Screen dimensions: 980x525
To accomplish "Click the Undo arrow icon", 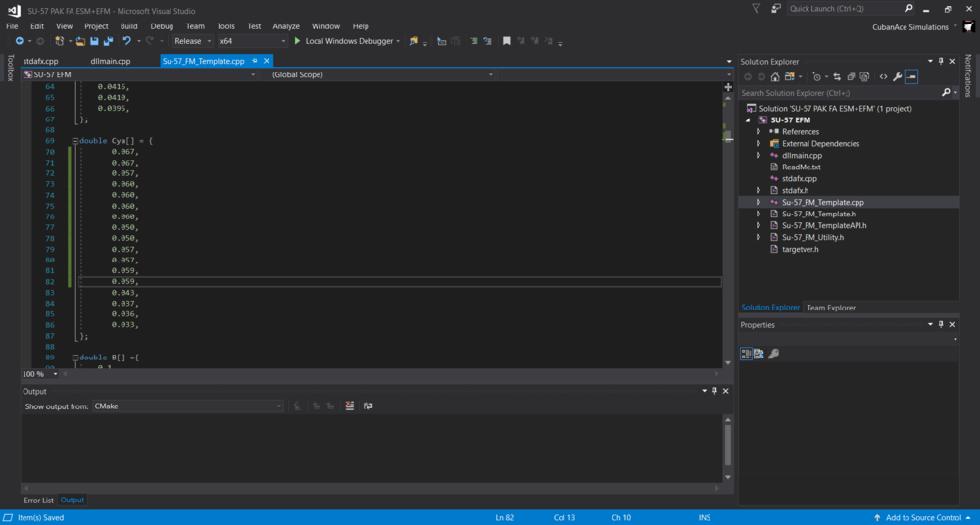I will 126,41.
